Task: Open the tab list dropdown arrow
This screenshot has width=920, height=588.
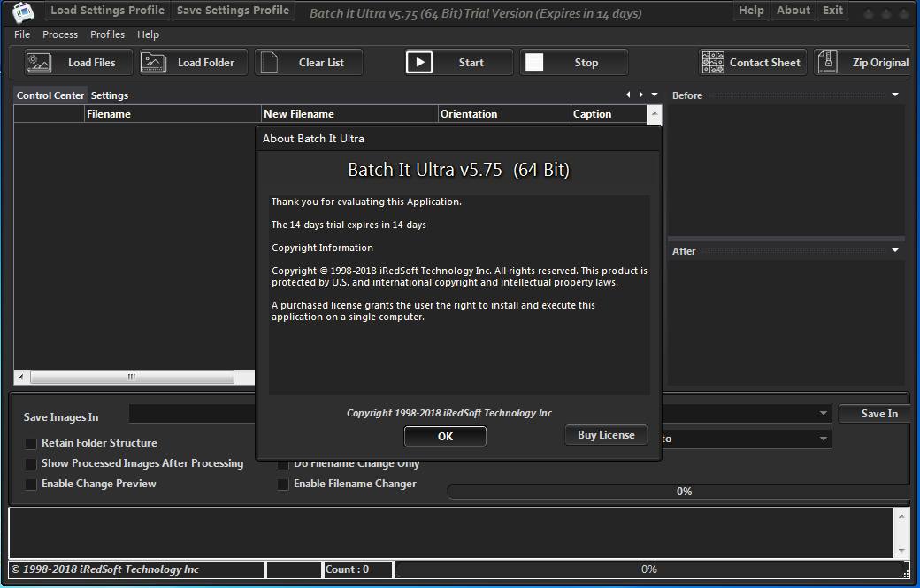Action: point(655,95)
